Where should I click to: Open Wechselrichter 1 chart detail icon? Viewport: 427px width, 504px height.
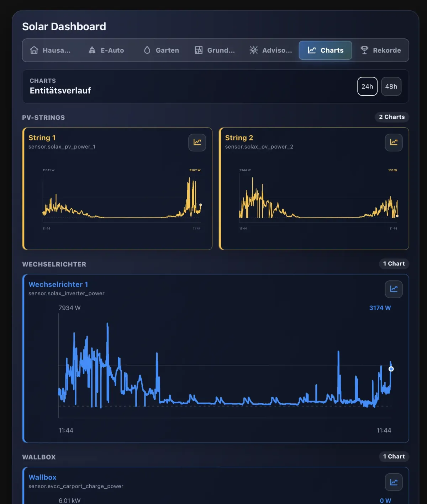(x=394, y=289)
